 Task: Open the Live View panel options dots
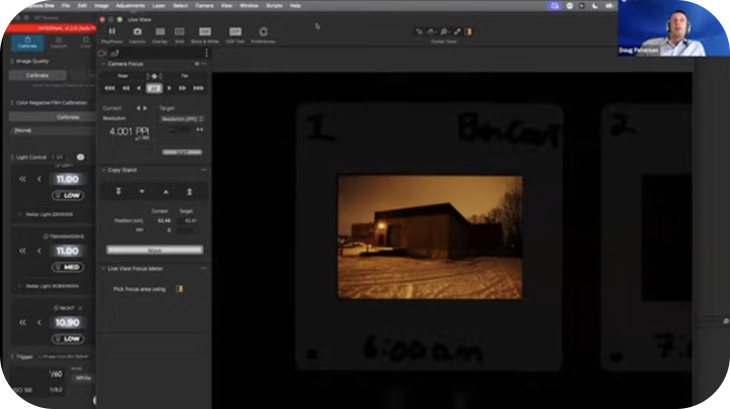click(x=206, y=53)
